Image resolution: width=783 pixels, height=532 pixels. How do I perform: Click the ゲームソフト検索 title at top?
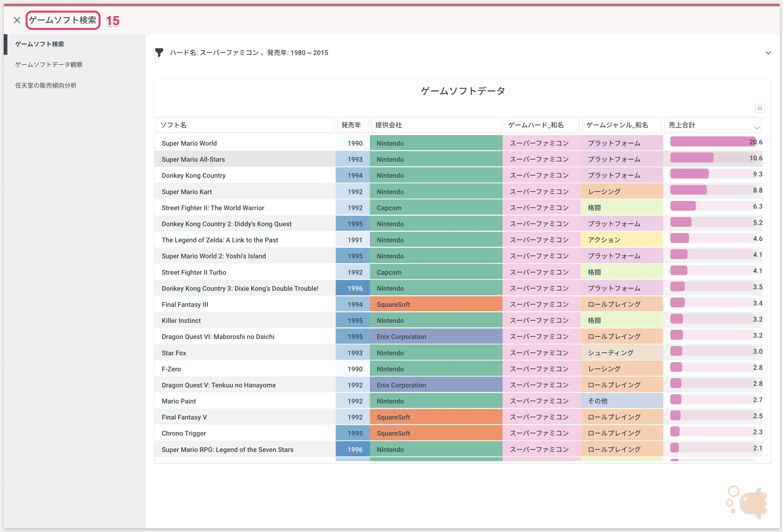click(x=63, y=20)
